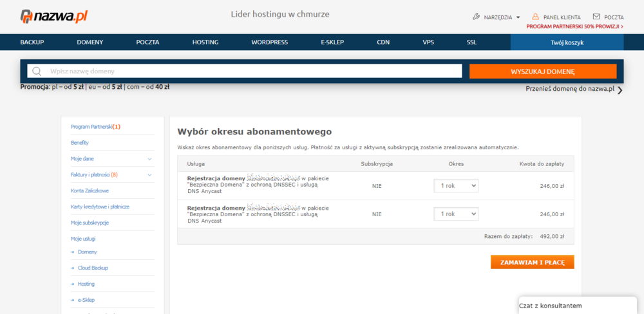Open the PANEL KLIENTA link
644x314 pixels.
(x=562, y=17)
